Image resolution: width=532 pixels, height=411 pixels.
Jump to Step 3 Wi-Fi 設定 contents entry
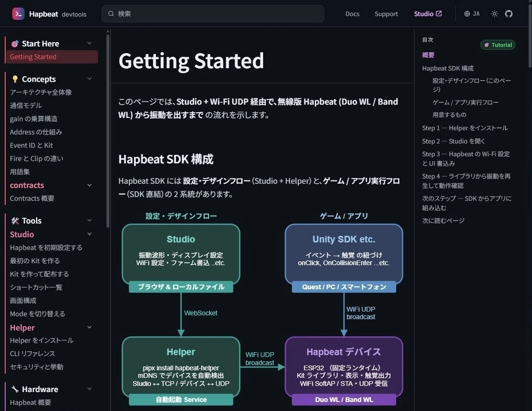pos(466,159)
